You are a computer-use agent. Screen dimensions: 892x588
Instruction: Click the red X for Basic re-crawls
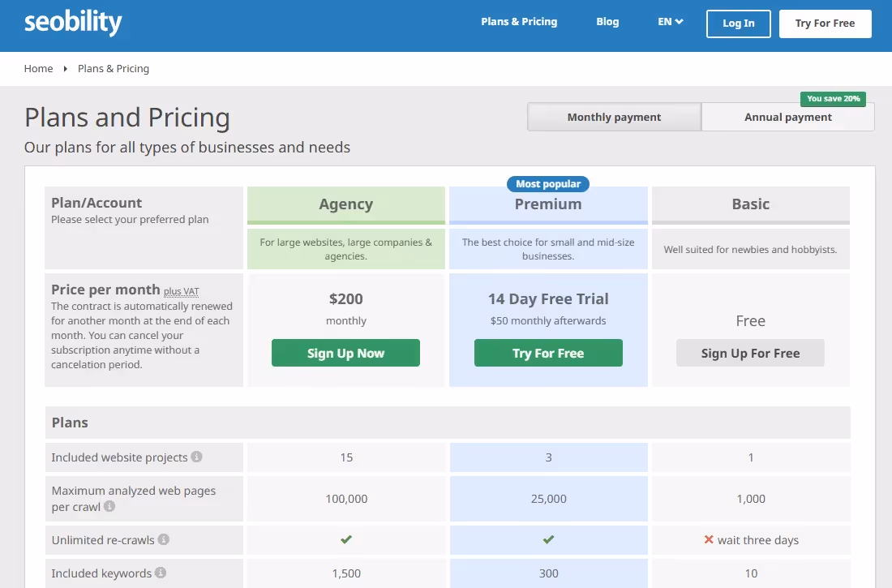pos(709,539)
